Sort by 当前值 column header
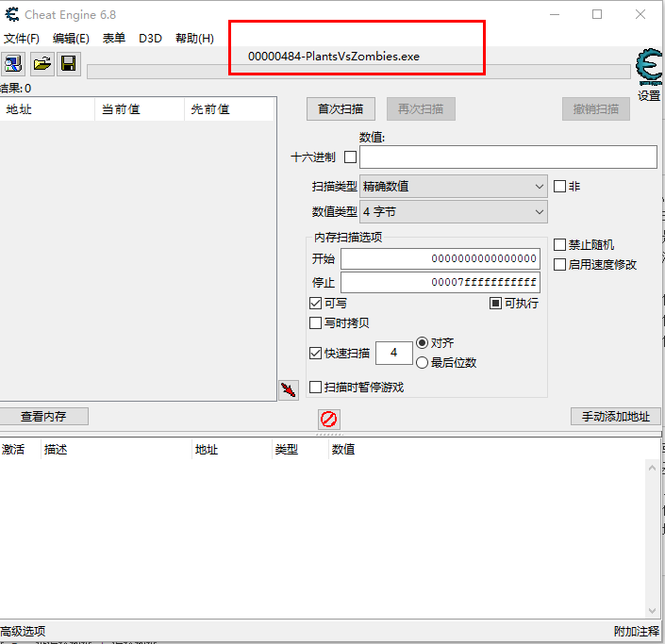This screenshot has height=644, width=665. (140, 109)
